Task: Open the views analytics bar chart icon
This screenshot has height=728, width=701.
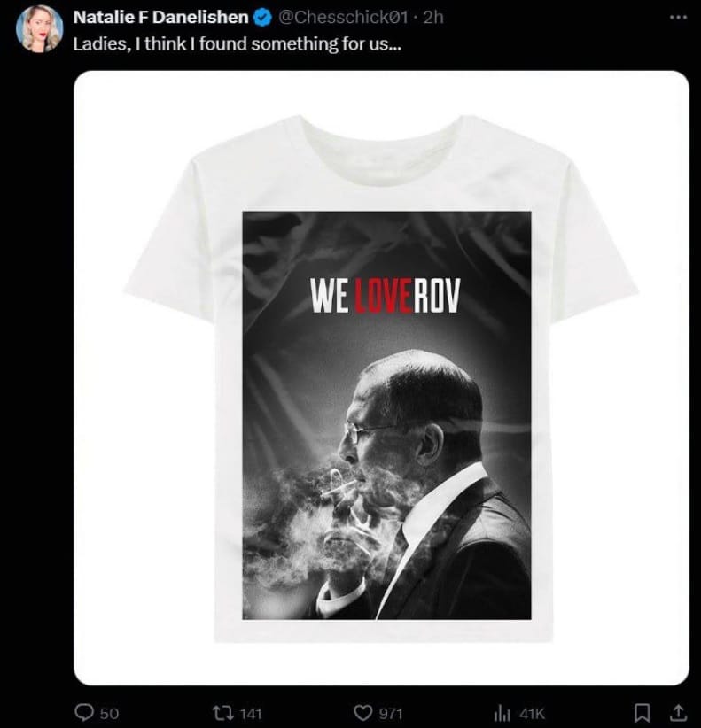Action: pos(502,713)
